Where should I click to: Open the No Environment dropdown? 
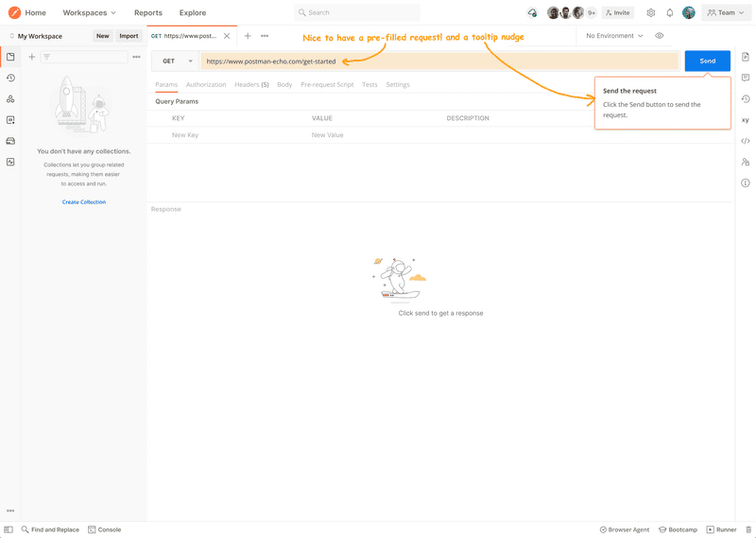coord(614,36)
